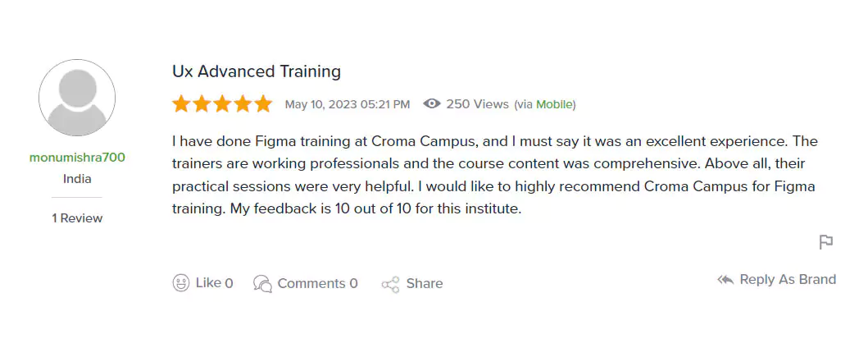Open the Ux Advanced Training review title
868x348 pixels.
point(257,71)
